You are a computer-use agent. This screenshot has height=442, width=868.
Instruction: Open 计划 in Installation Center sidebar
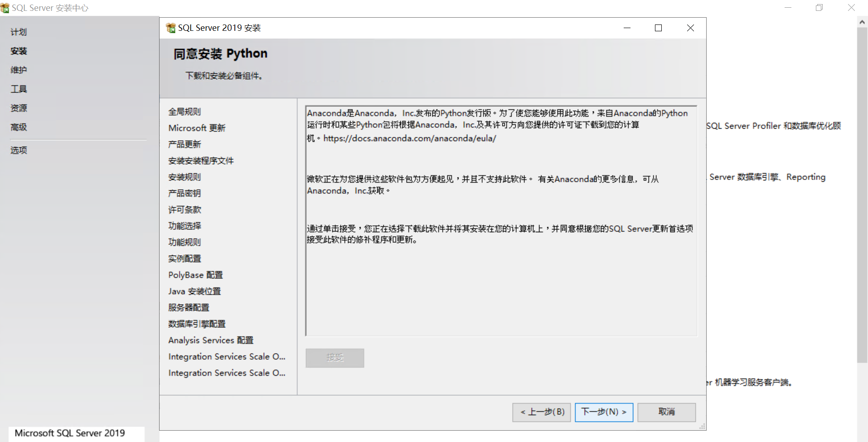19,32
